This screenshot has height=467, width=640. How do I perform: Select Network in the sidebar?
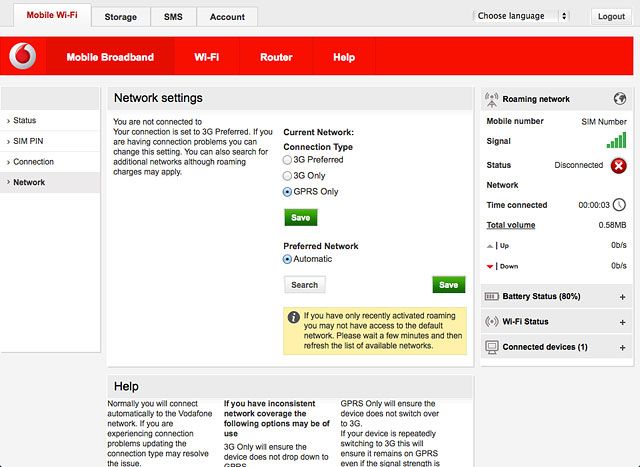point(50,182)
